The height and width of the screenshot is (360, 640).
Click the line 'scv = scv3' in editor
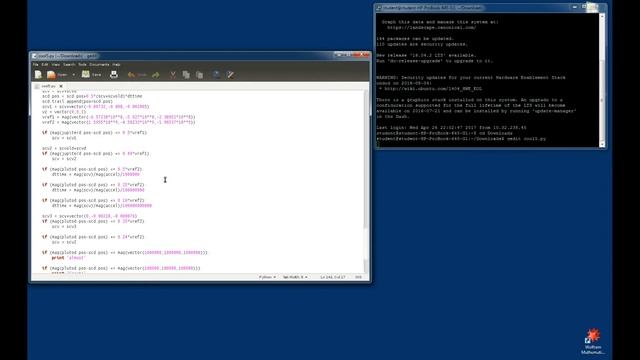[64, 227]
